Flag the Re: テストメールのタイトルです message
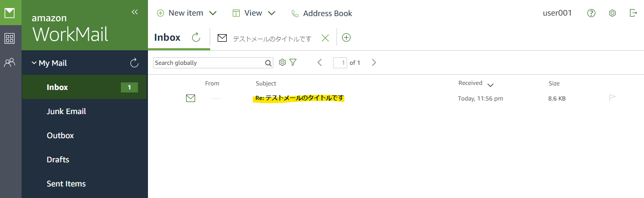The width and height of the screenshot is (644, 198). pos(612,98)
